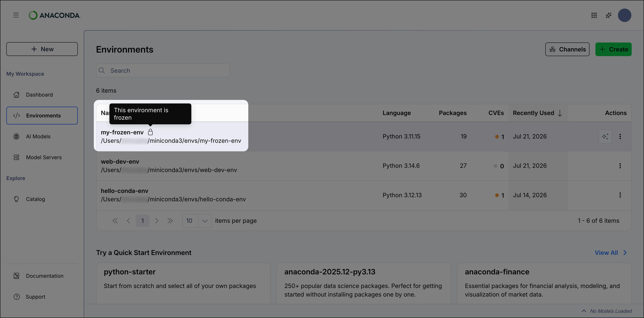Click the AI sparkle action for my-frozen-env
The image size is (644, 318).
coord(605,136)
